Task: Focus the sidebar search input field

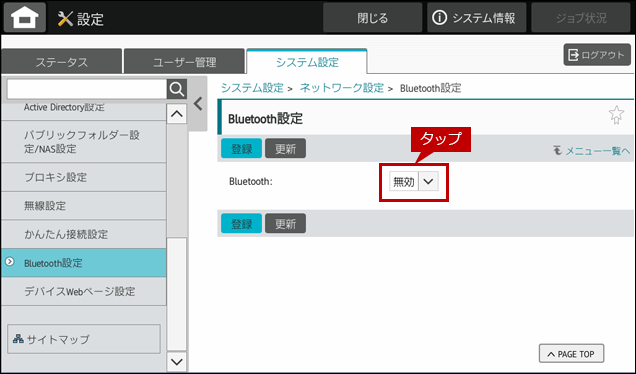Action: (87, 89)
